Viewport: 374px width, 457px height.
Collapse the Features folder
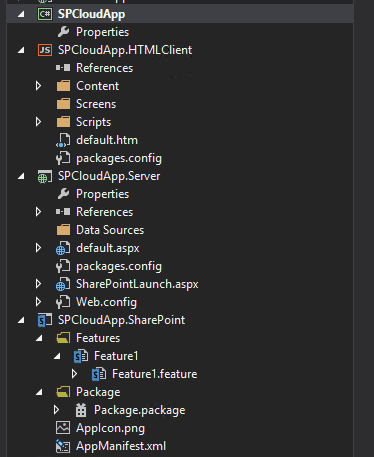point(39,338)
